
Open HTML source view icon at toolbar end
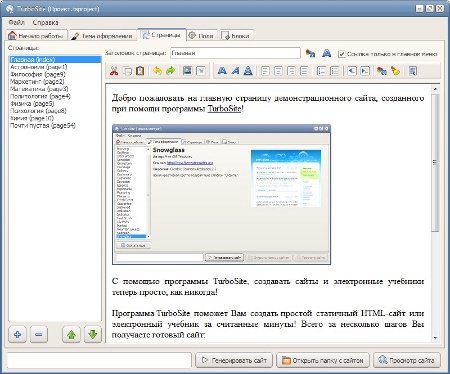[413, 71]
